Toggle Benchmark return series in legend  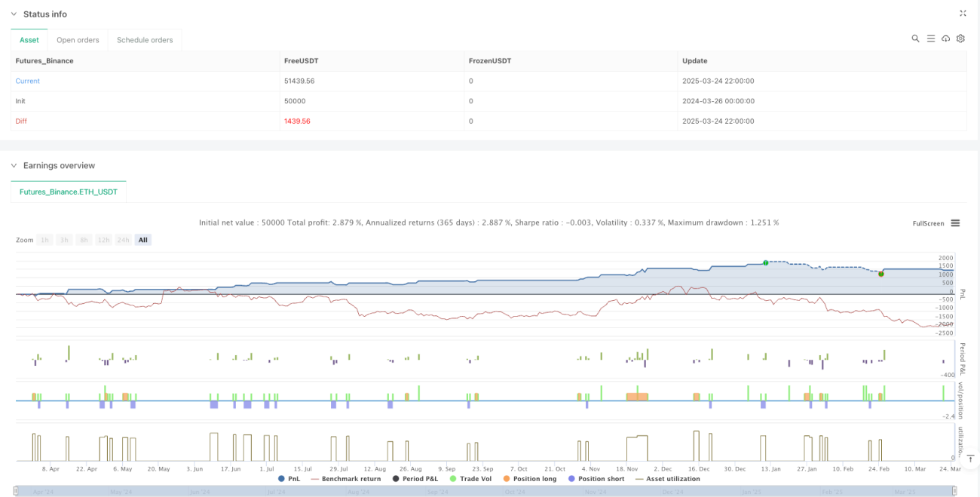[x=346, y=479]
